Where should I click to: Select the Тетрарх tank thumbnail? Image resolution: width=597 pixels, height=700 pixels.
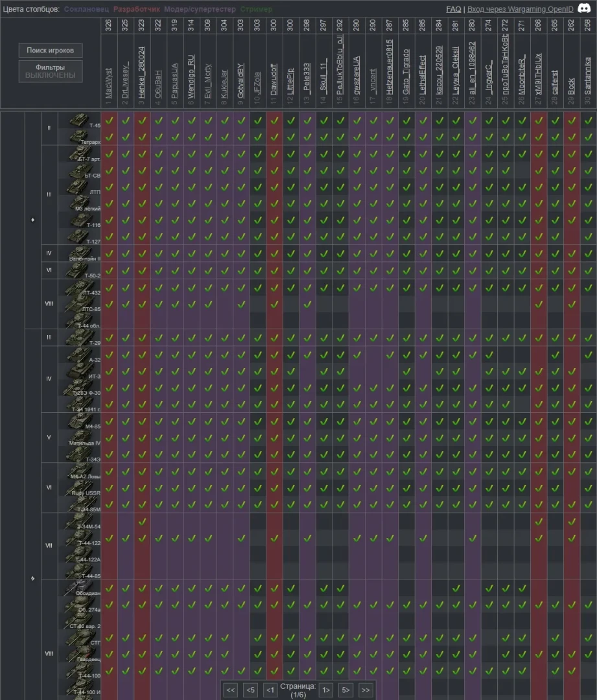point(79,137)
